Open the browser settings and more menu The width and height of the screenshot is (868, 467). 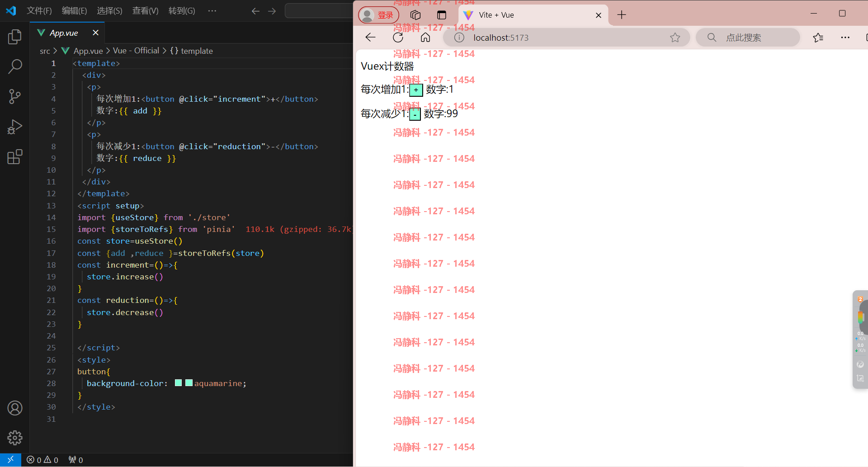[x=845, y=38]
